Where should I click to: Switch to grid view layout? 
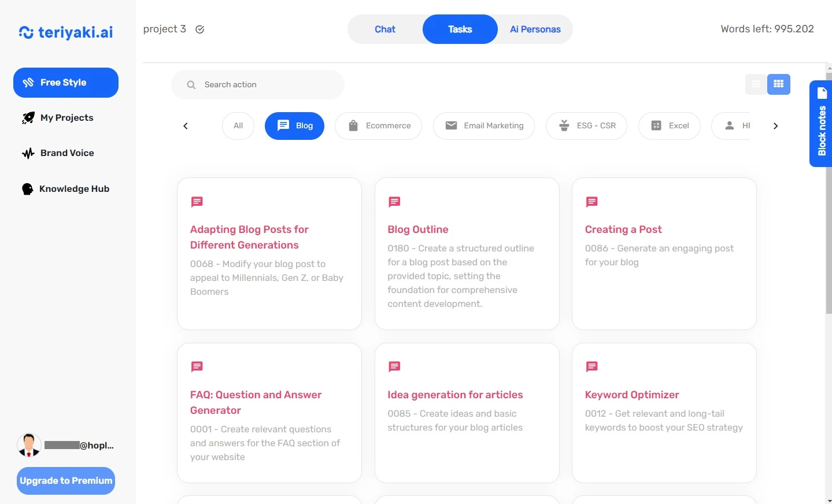click(779, 84)
